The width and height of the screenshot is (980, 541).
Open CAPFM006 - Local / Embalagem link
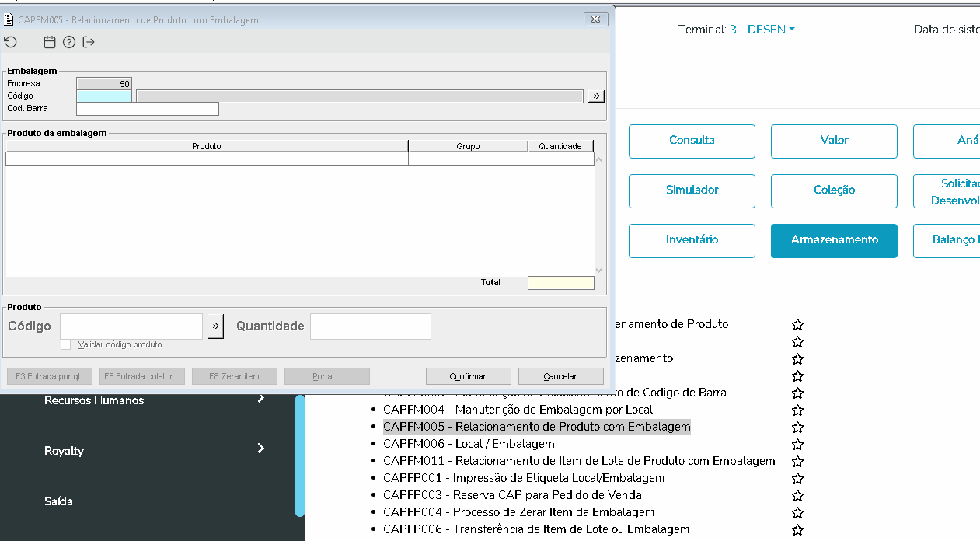469,444
